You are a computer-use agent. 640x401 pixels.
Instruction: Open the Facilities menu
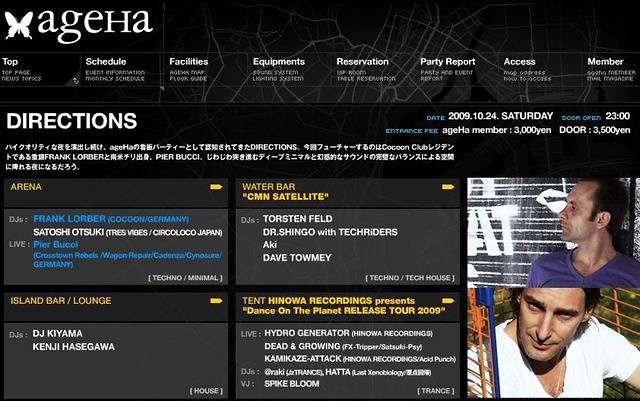click(x=189, y=61)
